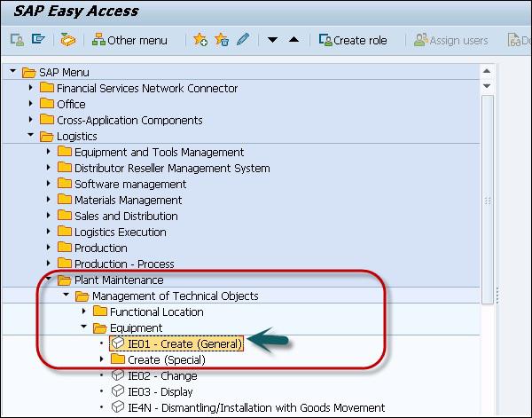Click the SAP menu toolbar icon

38,39
